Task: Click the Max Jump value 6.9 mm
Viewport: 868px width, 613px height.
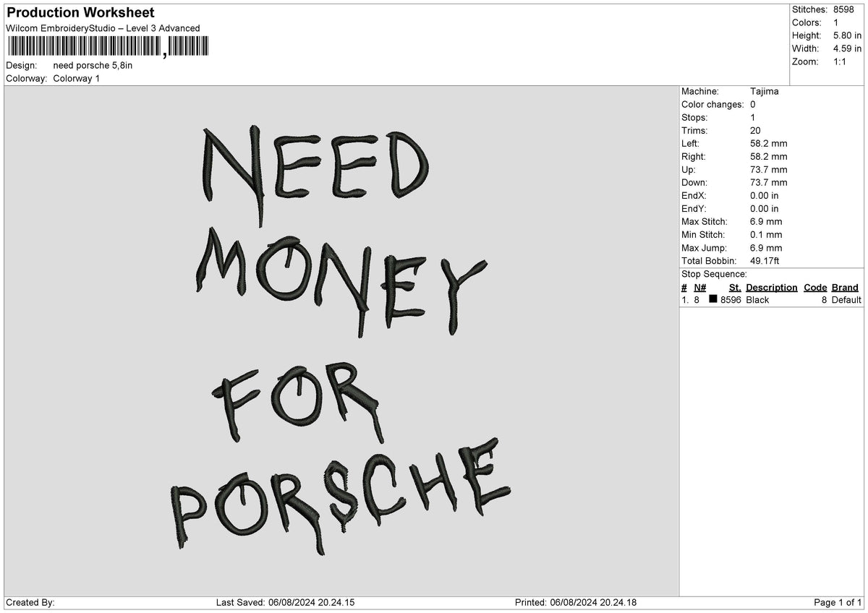Action: tap(766, 248)
